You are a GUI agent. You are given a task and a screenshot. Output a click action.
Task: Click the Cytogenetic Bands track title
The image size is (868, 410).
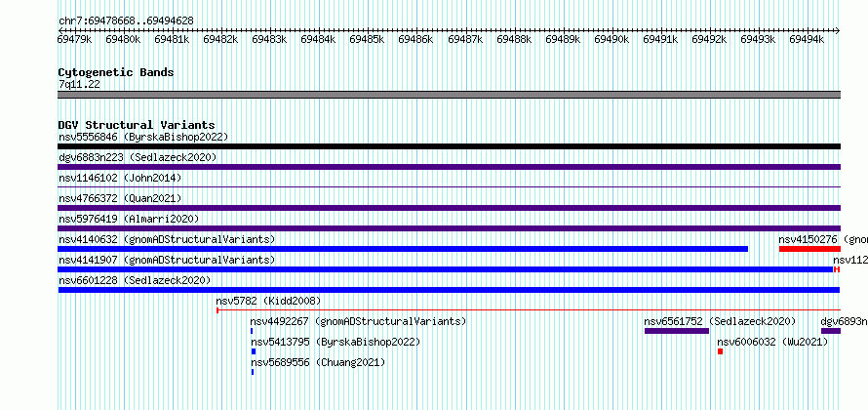click(x=116, y=72)
